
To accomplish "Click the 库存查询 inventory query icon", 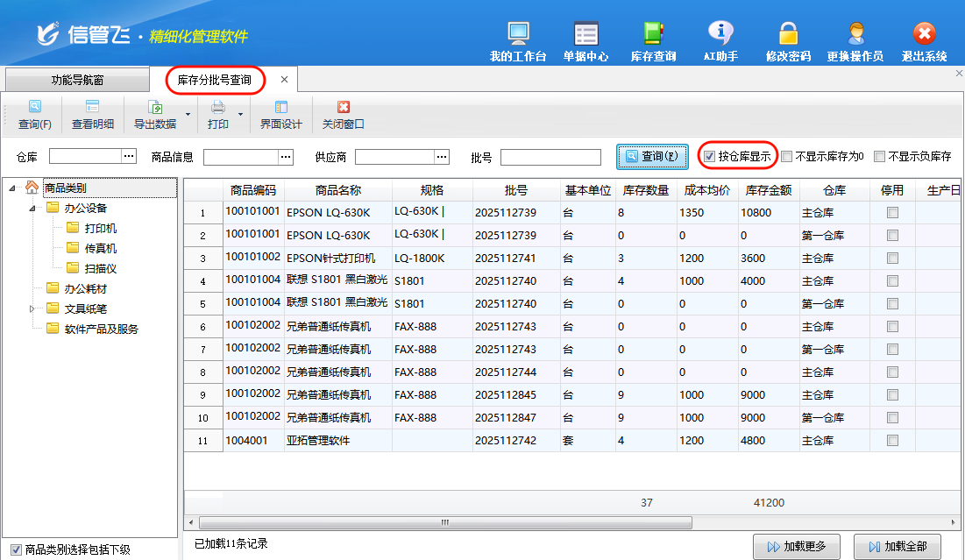I will [653, 35].
